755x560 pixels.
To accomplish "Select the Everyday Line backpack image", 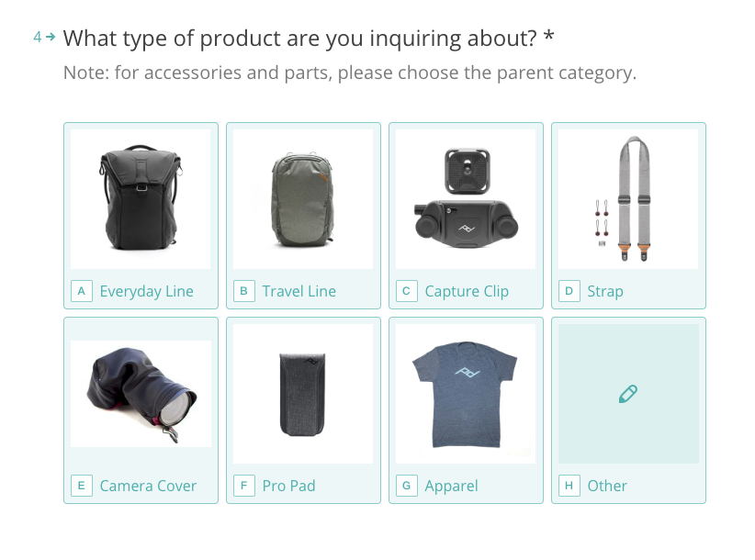I will coord(141,198).
